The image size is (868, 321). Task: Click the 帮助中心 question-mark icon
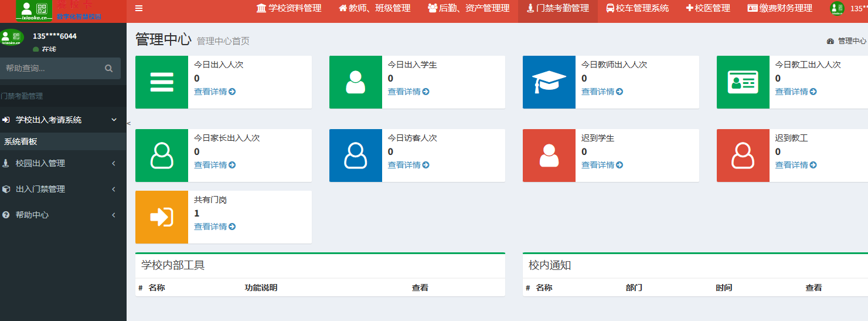[x=6, y=215]
